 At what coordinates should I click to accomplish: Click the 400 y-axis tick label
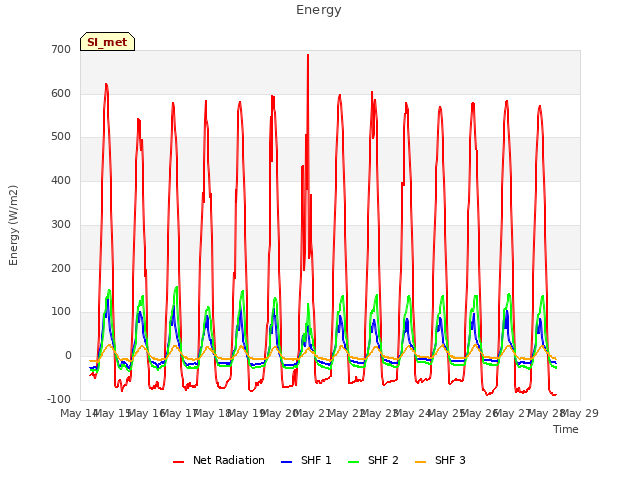[x=61, y=180]
